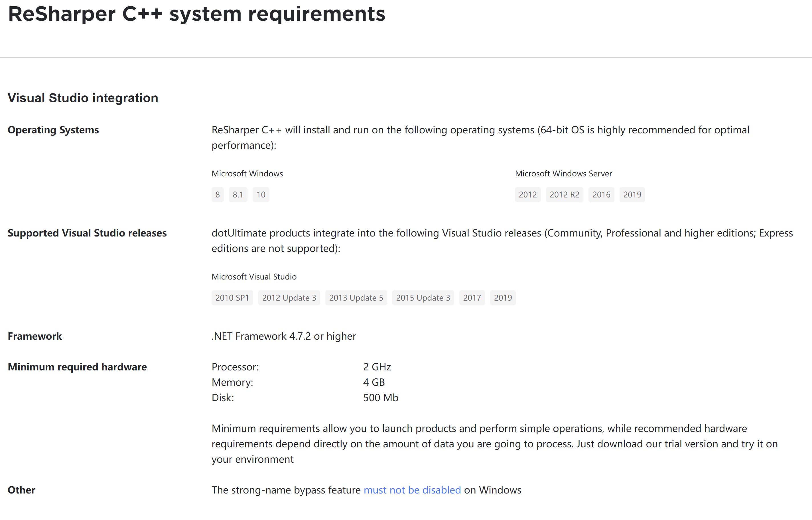
Task: Click the 2015 Update 3 tag
Action: 423,298
